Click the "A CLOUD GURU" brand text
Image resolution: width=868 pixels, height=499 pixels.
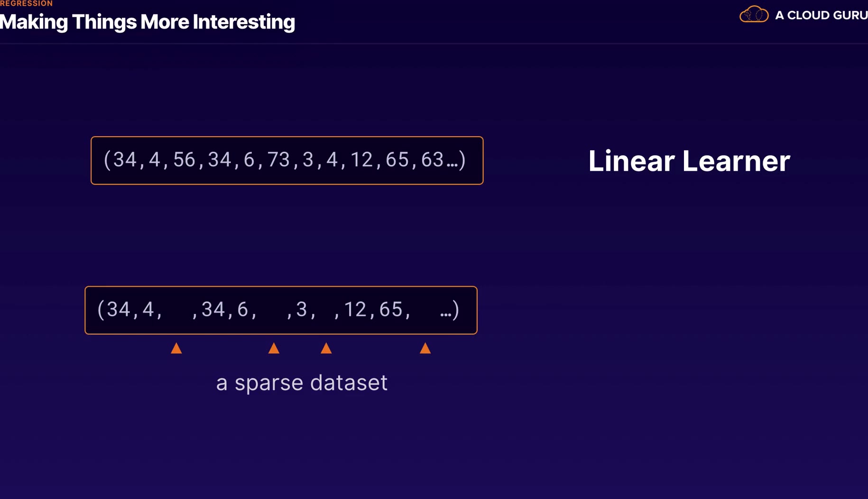821,15
